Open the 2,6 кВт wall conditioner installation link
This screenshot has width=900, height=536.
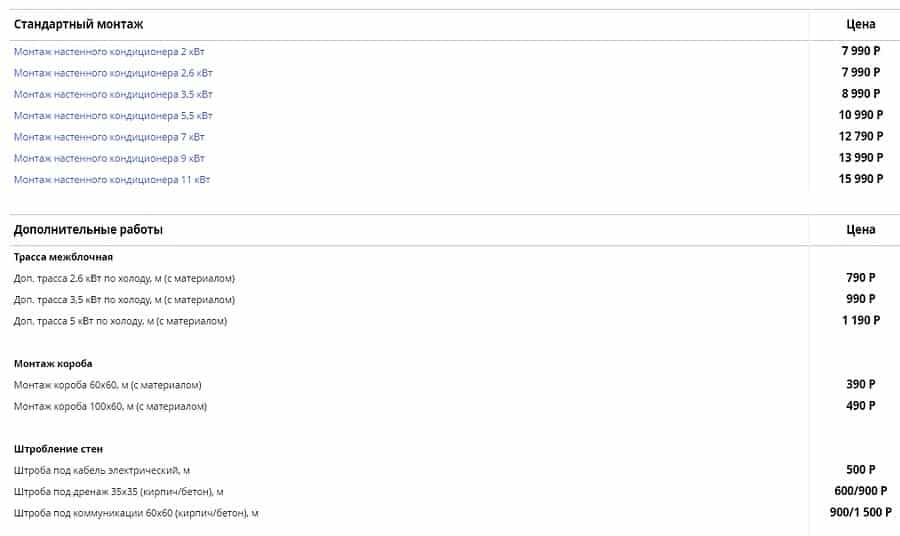(x=113, y=73)
